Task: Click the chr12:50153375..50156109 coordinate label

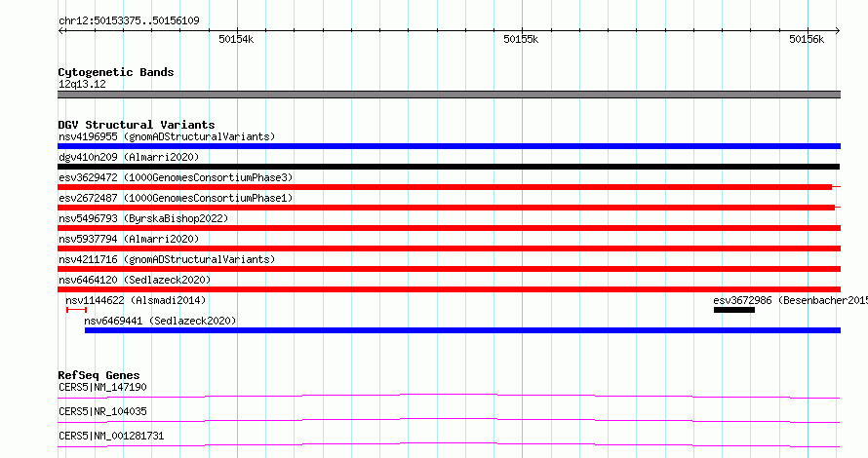Action: [129, 20]
